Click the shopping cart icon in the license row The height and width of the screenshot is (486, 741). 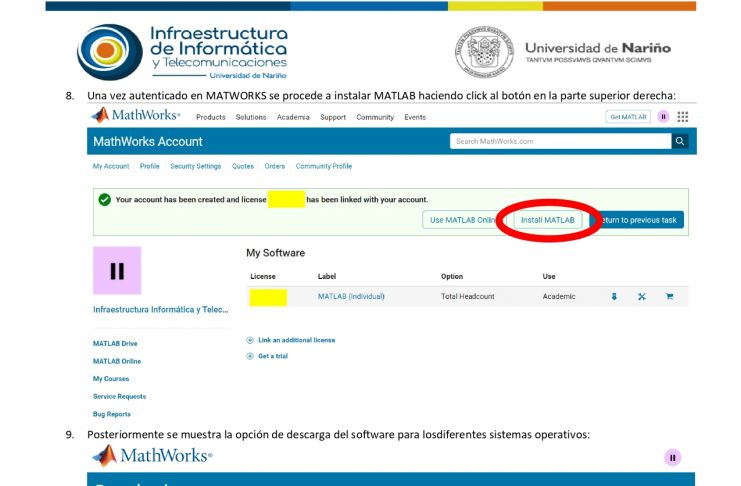[x=669, y=296]
